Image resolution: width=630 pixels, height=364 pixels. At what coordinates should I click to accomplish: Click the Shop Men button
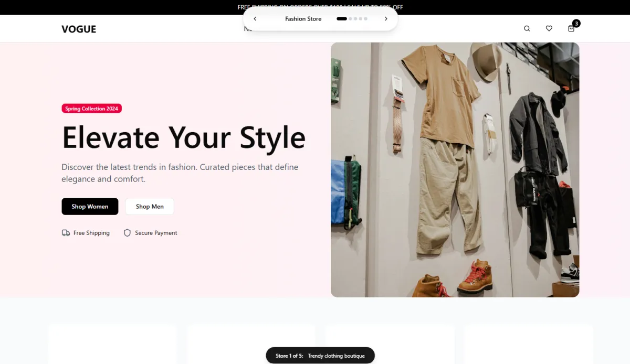click(150, 207)
